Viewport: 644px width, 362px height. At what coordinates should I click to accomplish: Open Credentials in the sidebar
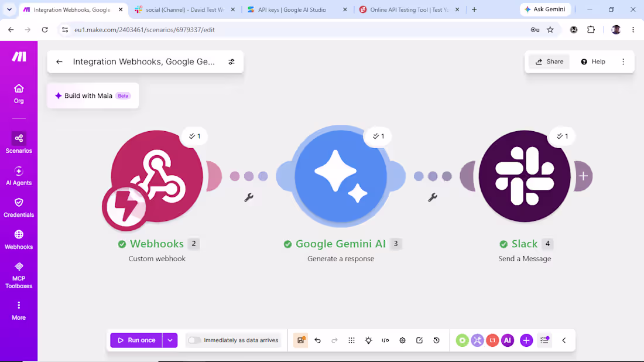pos(19,208)
